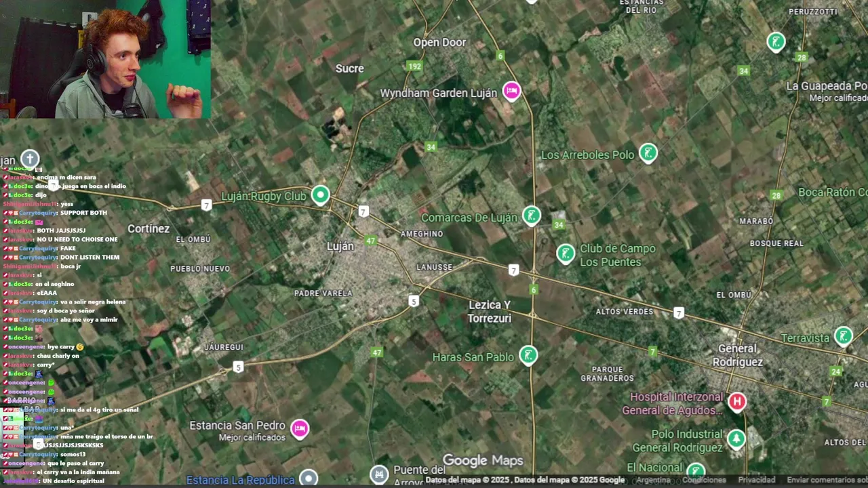Image resolution: width=868 pixels, height=488 pixels.
Task: Click the Wyndham Garden Luján hotel pin
Action: tap(511, 90)
